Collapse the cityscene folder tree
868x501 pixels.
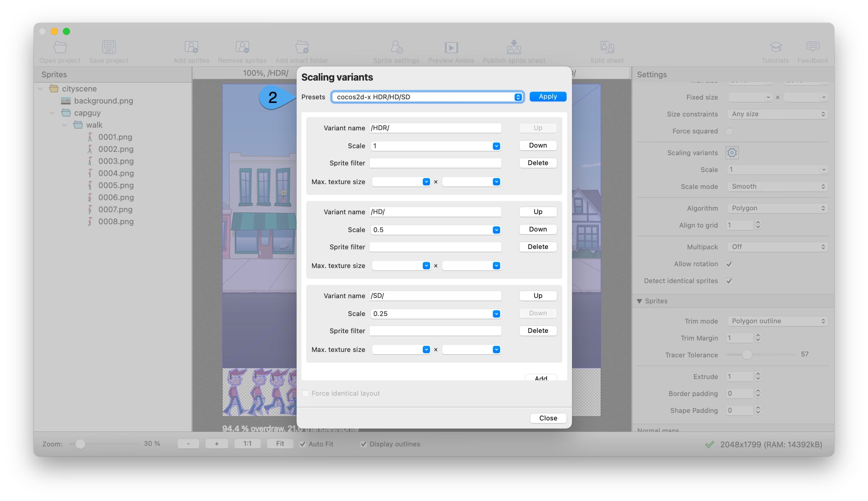tap(40, 89)
